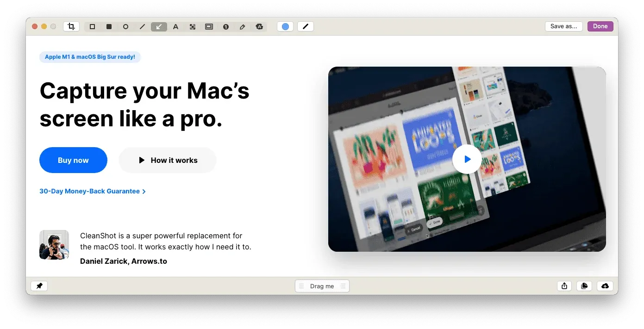Upload the screenshot to cloud
Image resolution: width=644 pixels, height=329 pixels.
(x=605, y=286)
